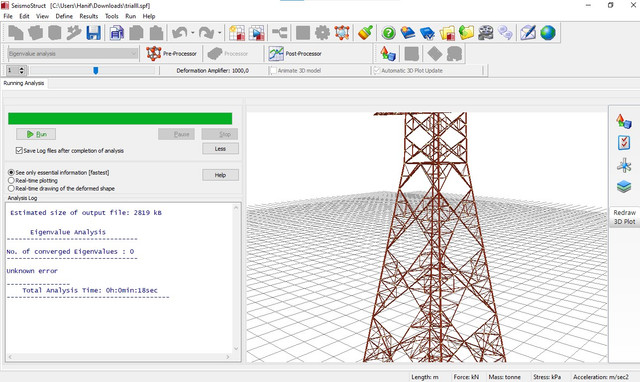Screen dimensions: 640x382
Task: Open the Edit menu
Action: 24,16
